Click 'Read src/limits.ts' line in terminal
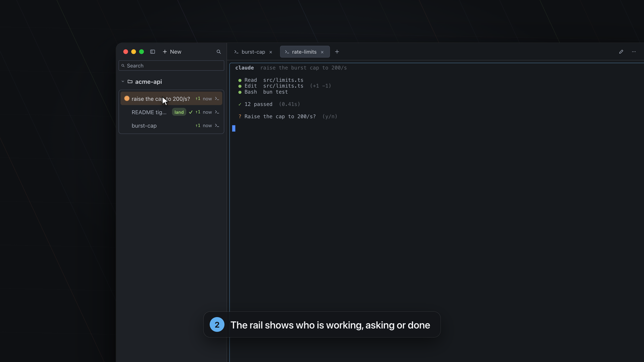 [x=271, y=80]
